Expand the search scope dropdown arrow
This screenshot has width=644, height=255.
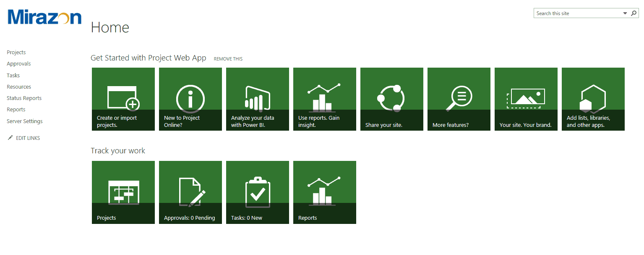(625, 13)
